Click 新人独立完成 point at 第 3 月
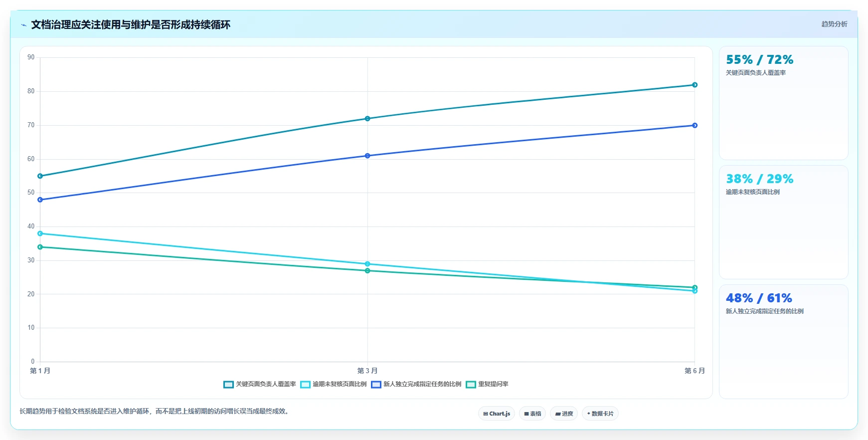 click(367, 156)
